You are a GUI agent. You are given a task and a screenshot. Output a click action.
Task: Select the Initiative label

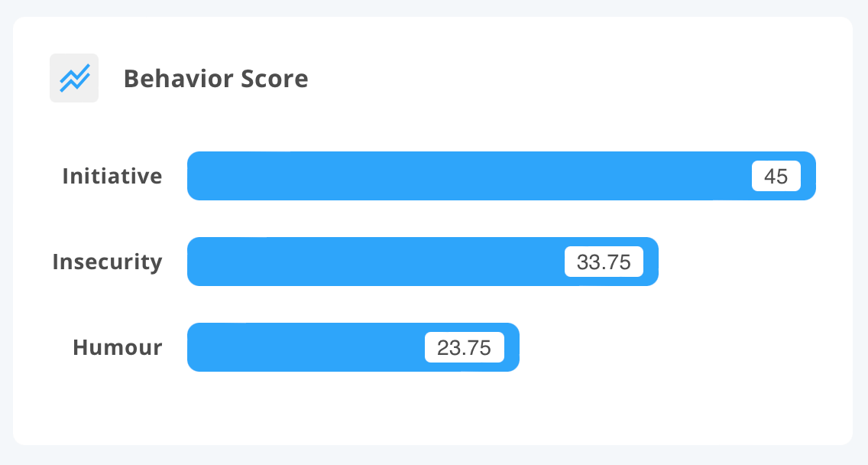(112, 177)
